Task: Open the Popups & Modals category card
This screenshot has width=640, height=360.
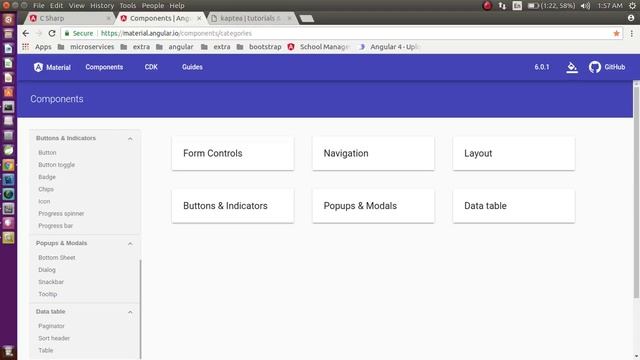Action: tap(373, 206)
